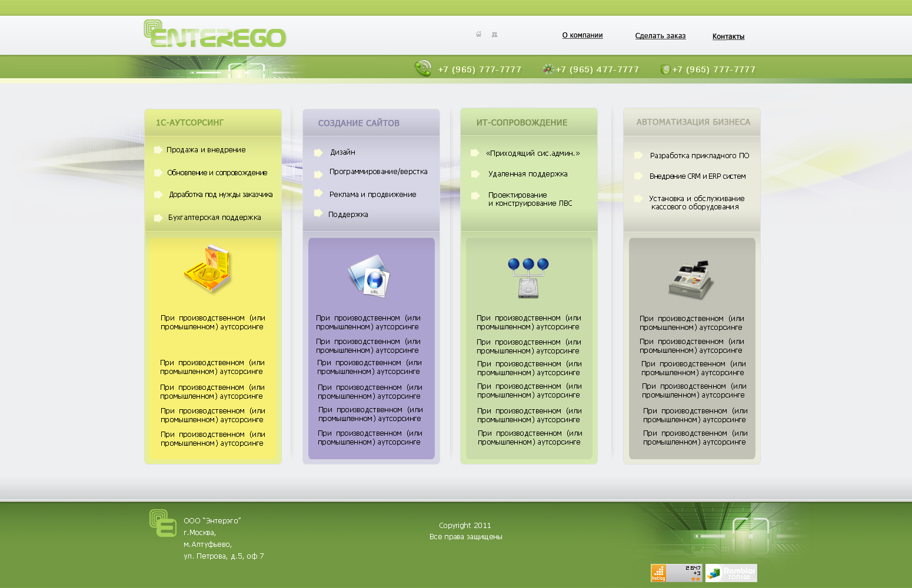Follow the Продажа и внедрение link
Image resolution: width=912 pixels, height=588 pixels.
(206, 150)
